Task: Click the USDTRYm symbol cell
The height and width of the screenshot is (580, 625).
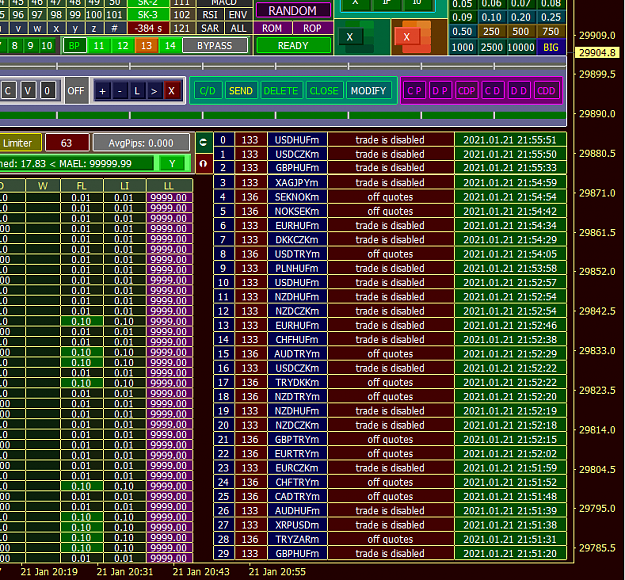Action: pyautogui.click(x=297, y=254)
